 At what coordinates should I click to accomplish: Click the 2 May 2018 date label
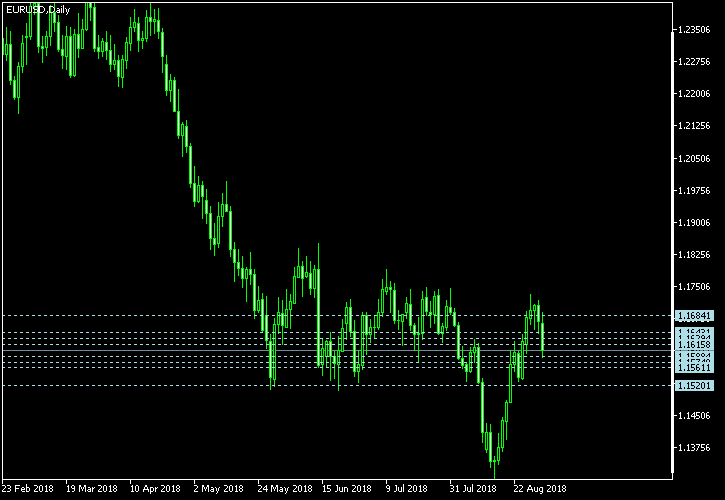[218, 488]
